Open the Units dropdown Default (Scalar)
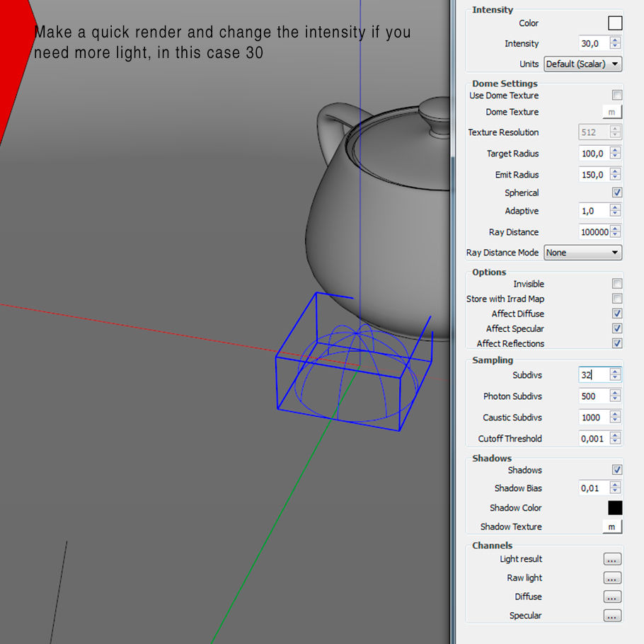 click(582, 64)
